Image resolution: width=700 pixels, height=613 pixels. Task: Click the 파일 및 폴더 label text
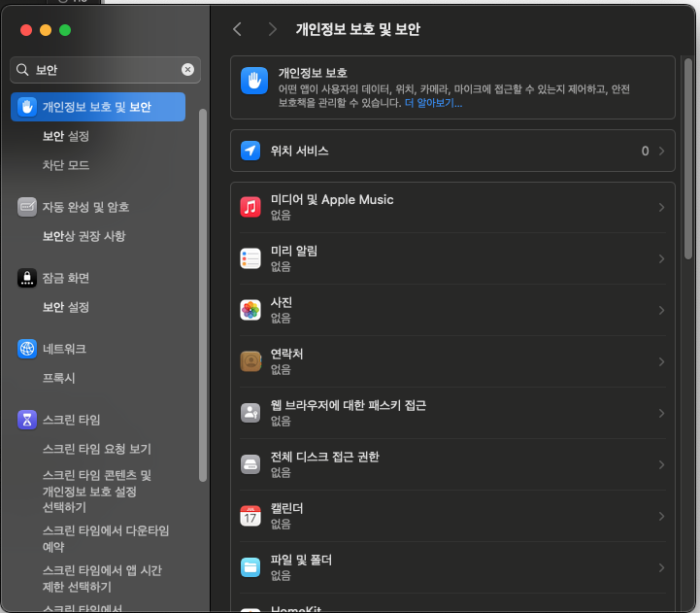[x=301, y=560]
